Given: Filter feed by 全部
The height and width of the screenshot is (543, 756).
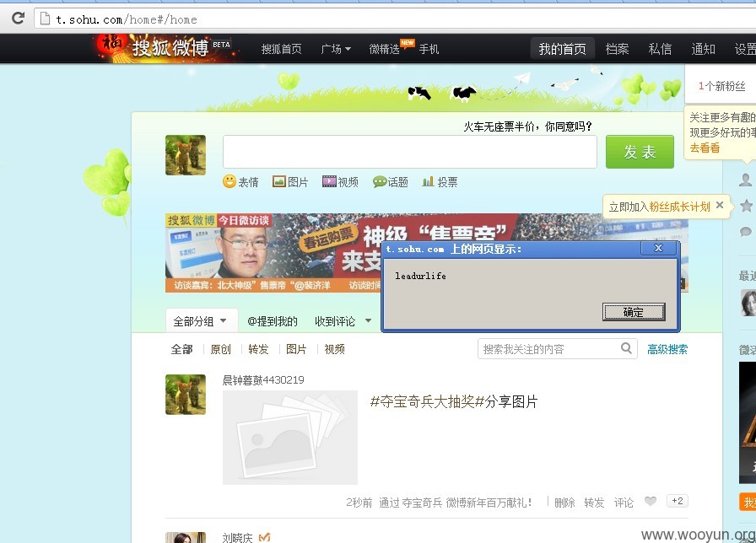Looking at the screenshot, I should pos(181,349).
